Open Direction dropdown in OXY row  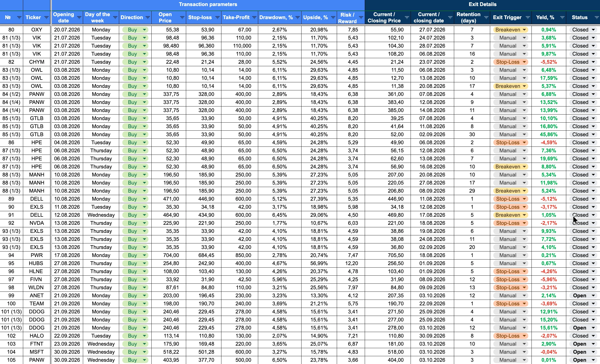point(135,30)
